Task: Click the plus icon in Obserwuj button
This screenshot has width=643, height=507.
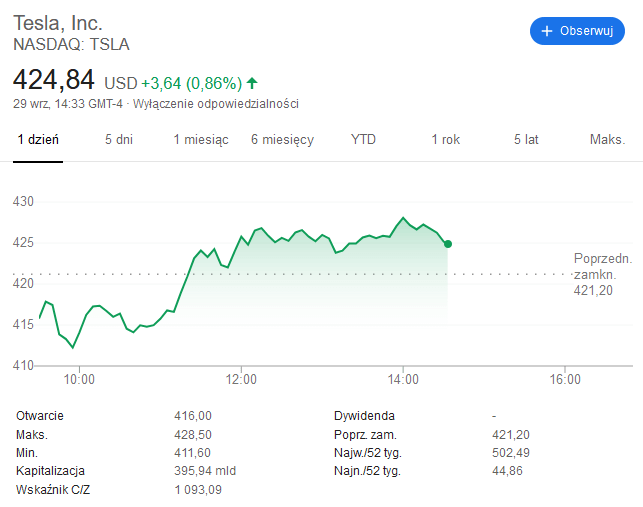Action: pos(547,31)
